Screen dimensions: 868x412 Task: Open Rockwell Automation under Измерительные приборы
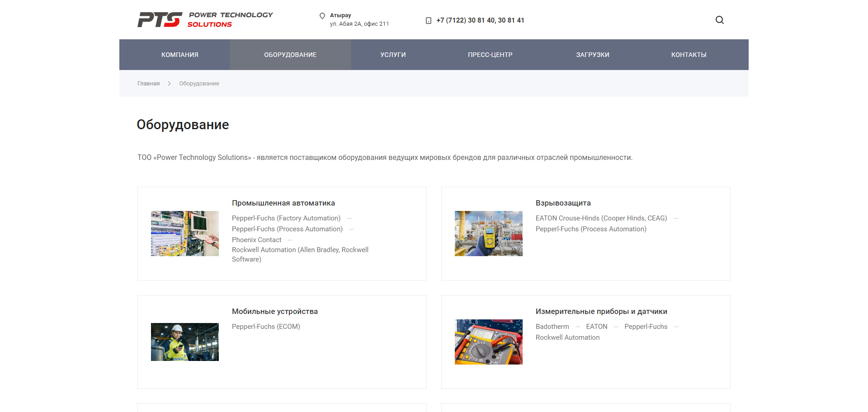click(568, 337)
